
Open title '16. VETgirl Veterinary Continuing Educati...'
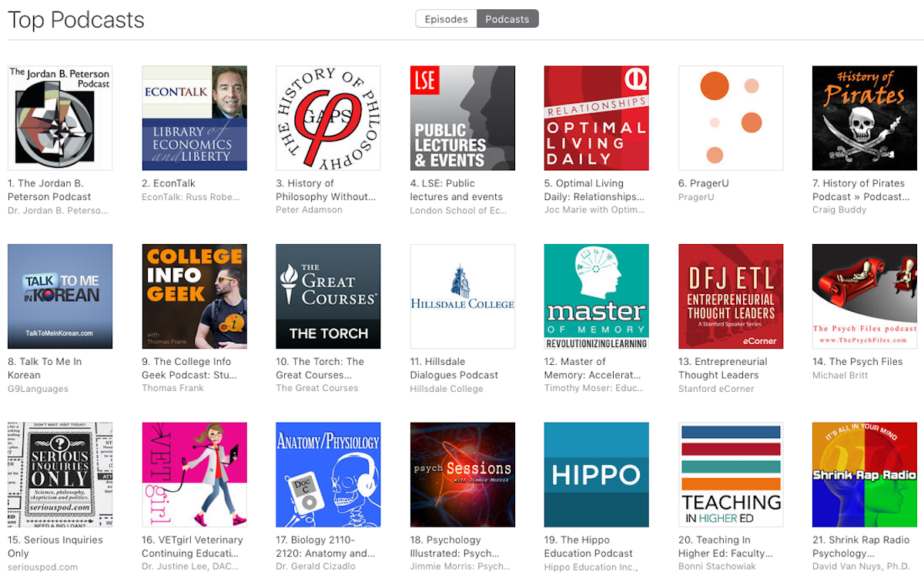pos(192,547)
